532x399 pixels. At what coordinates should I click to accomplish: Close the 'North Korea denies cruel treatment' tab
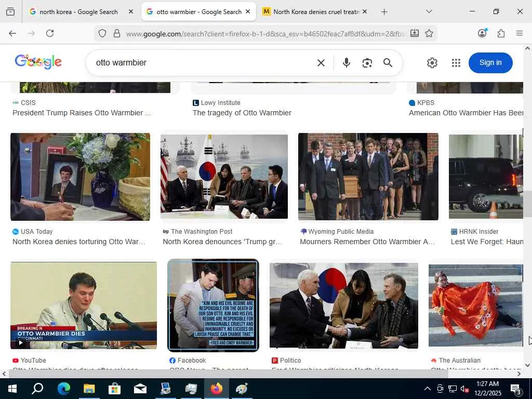(x=365, y=11)
